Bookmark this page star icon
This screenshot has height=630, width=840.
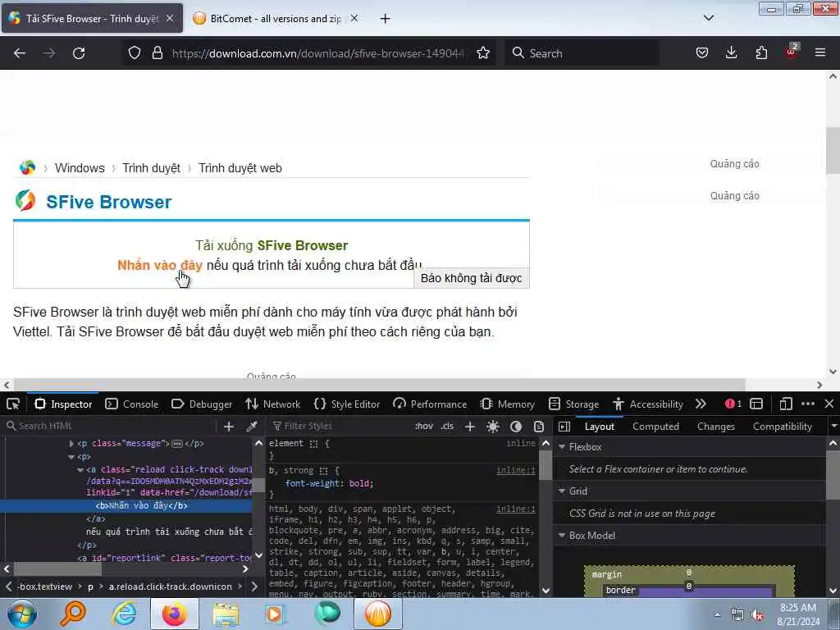point(483,53)
